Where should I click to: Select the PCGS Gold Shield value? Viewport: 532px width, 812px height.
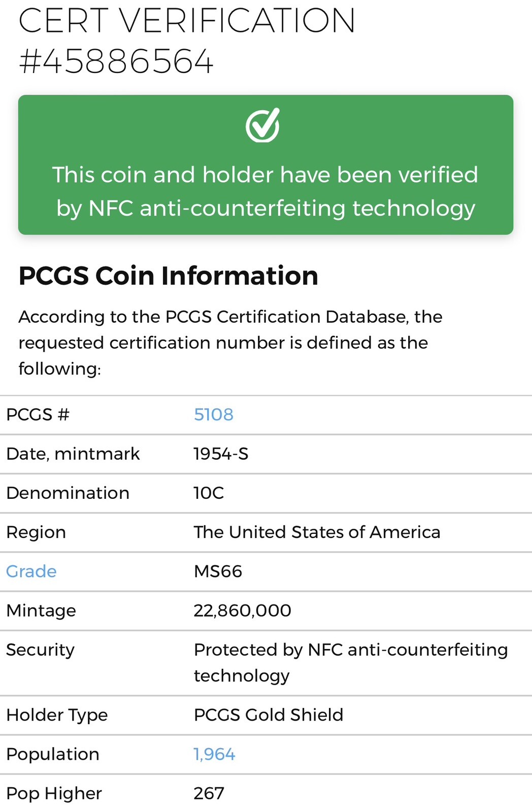click(269, 715)
